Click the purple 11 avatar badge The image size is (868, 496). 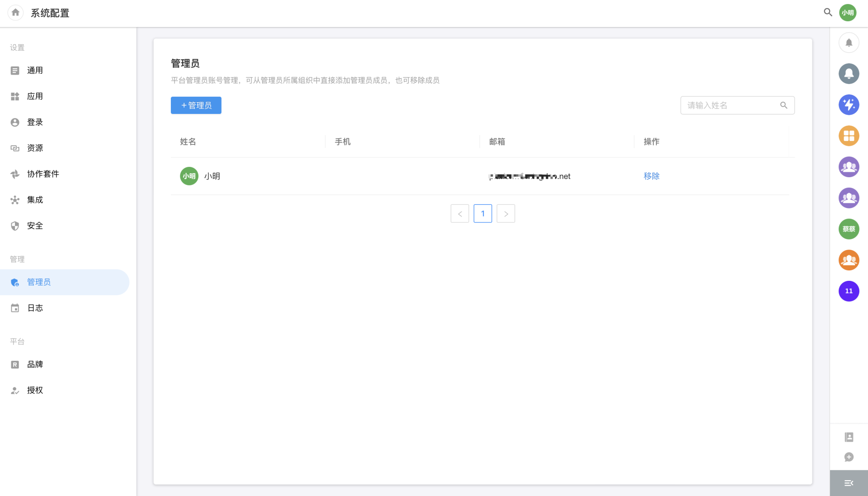coord(849,291)
